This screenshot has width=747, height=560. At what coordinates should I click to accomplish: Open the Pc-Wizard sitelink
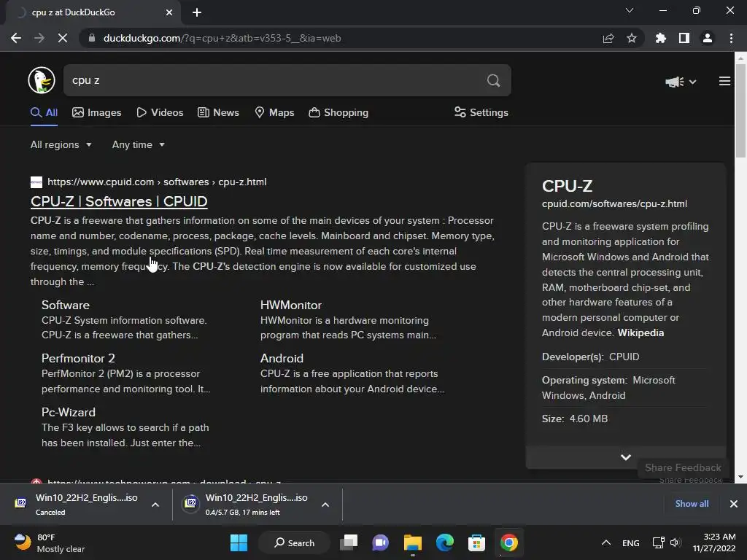coord(69,413)
